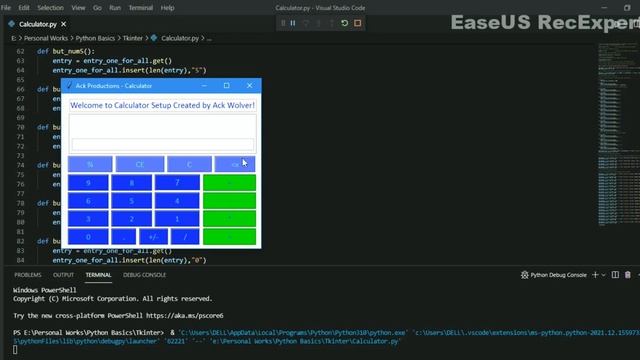The width and height of the screenshot is (640, 360).
Task: Open the Run menu
Action: pos(115,8)
